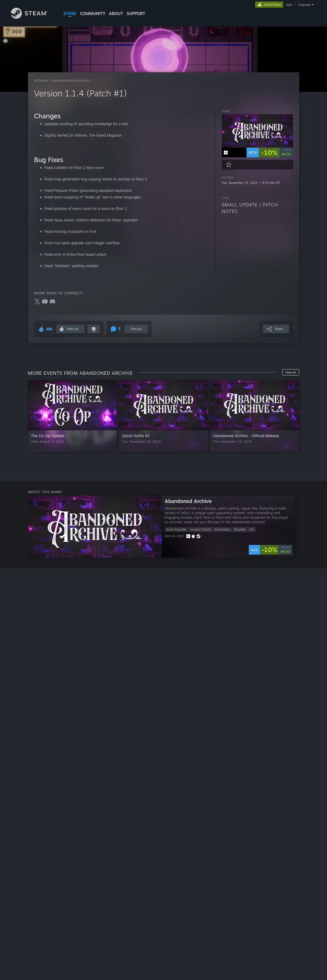The width and height of the screenshot is (327, 980).
Task: Click 'Fixed missing characters in font' line
Action: [70, 232]
